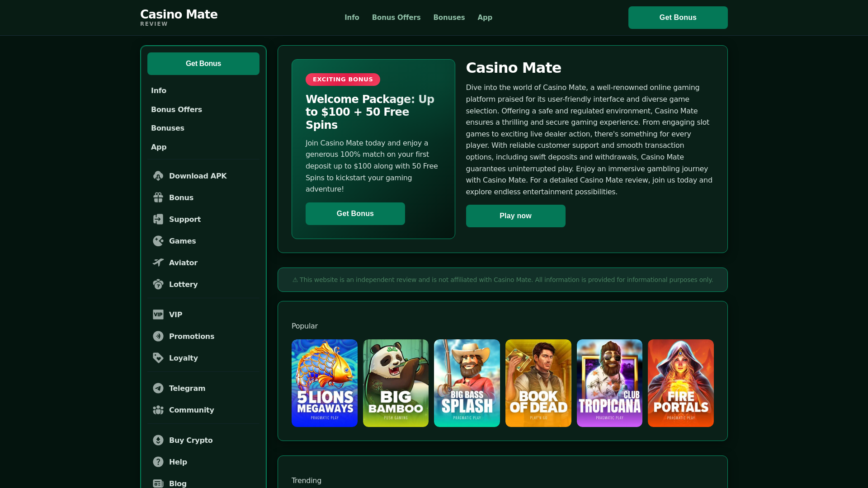The image size is (868, 488).
Task: Click the independent review disclaimer text
Action: coord(503,280)
